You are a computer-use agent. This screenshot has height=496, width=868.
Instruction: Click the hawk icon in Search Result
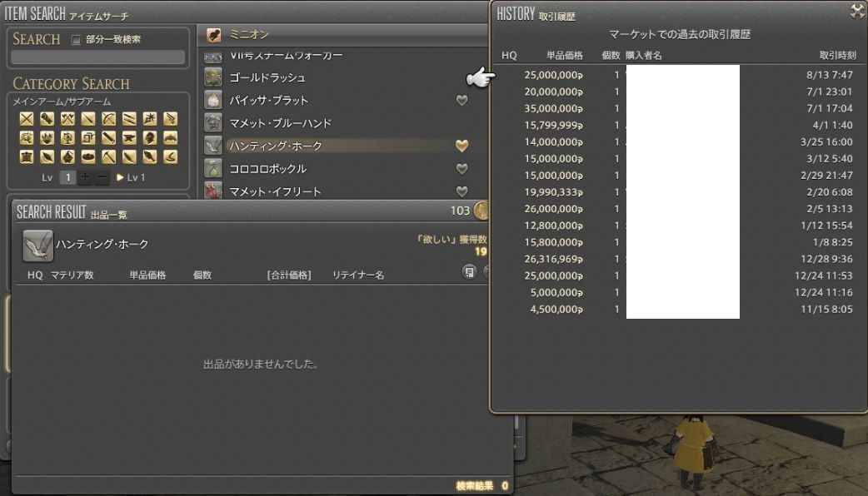(x=37, y=246)
